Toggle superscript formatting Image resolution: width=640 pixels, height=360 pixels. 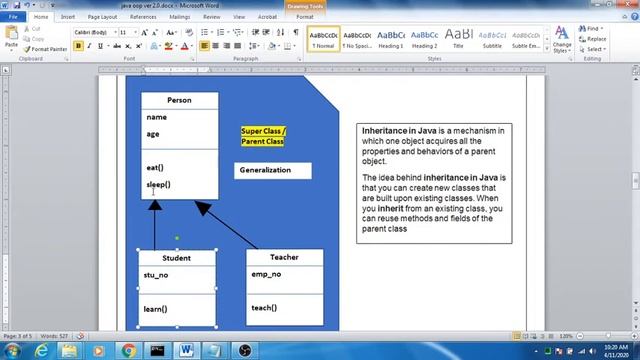[x=139, y=46]
